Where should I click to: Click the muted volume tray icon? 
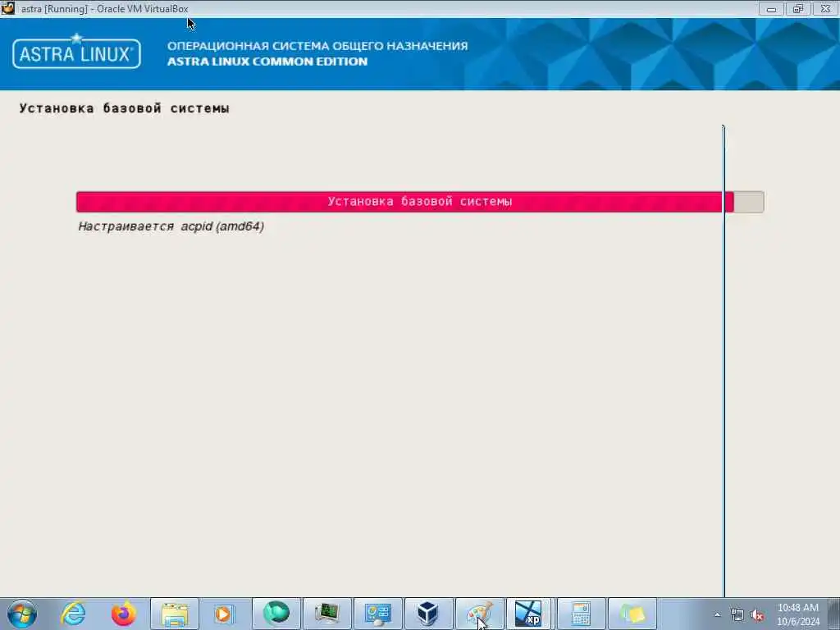757,615
